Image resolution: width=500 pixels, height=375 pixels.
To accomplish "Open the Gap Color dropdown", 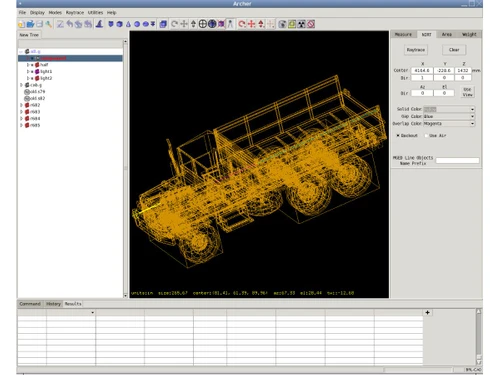I will 472,117.
